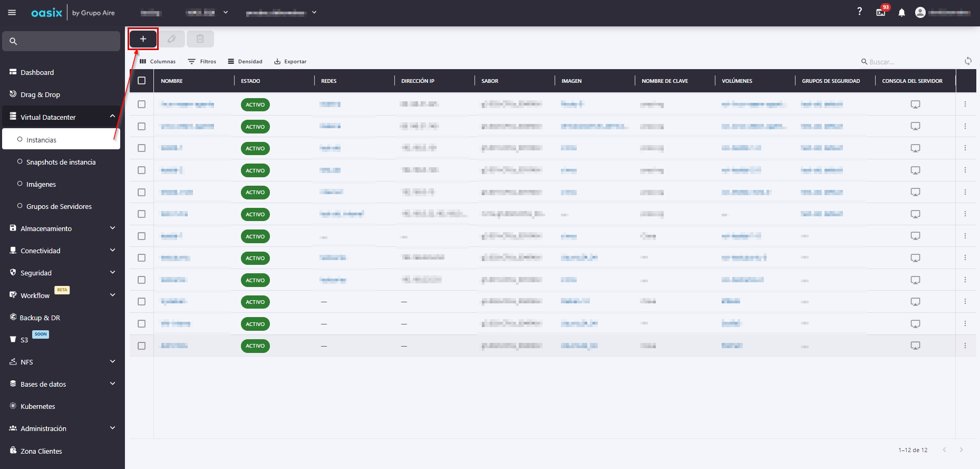Open the terminal icon with 93 badge
This screenshot has height=469, width=980.
pos(880,13)
